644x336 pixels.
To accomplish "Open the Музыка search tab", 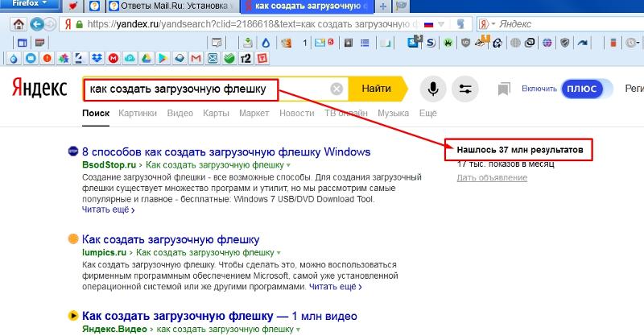I will pos(393,113).
